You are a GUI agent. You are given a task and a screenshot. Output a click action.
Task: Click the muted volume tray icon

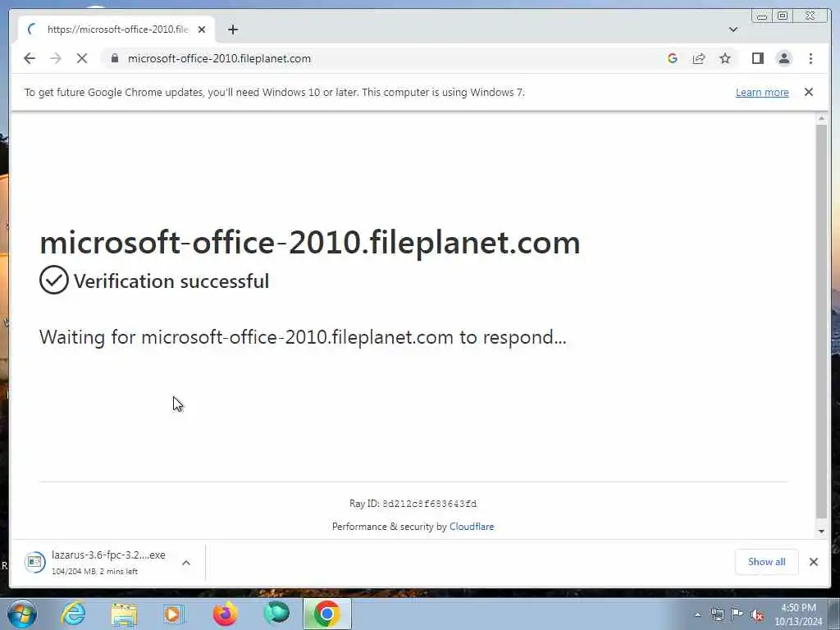point(757,614)
